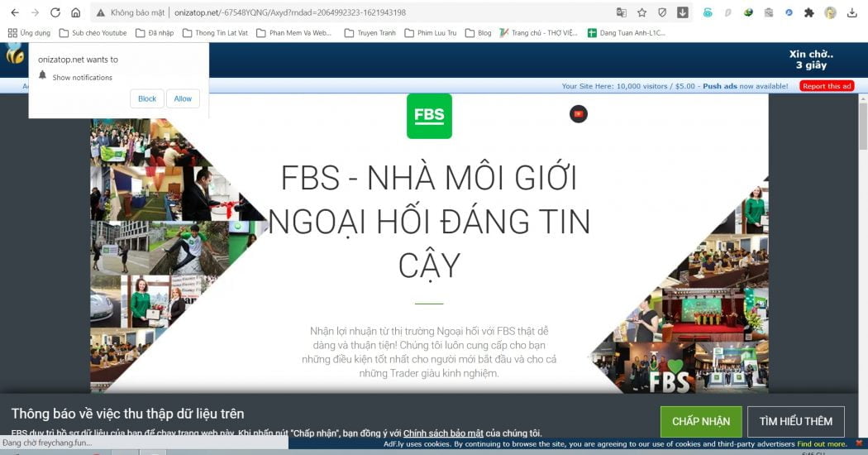
Task: Block notifications from onizatop.net
Action: point(147,98)
